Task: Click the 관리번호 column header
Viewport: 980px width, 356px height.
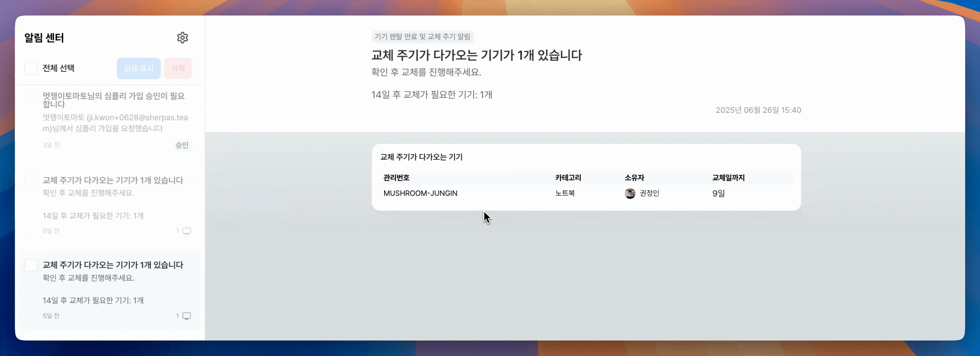Action: tap(396, 178)
